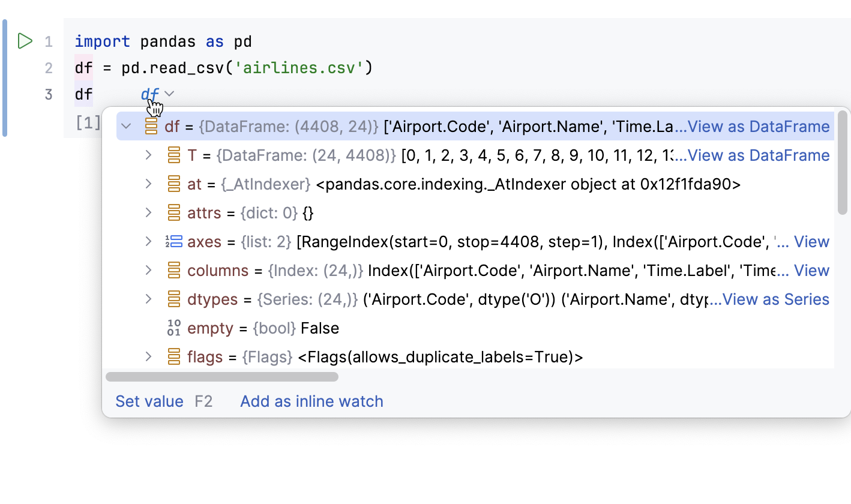Open View as DataFrame for df
This screenshot has width=851, height=504.
[x=759, y=126]
